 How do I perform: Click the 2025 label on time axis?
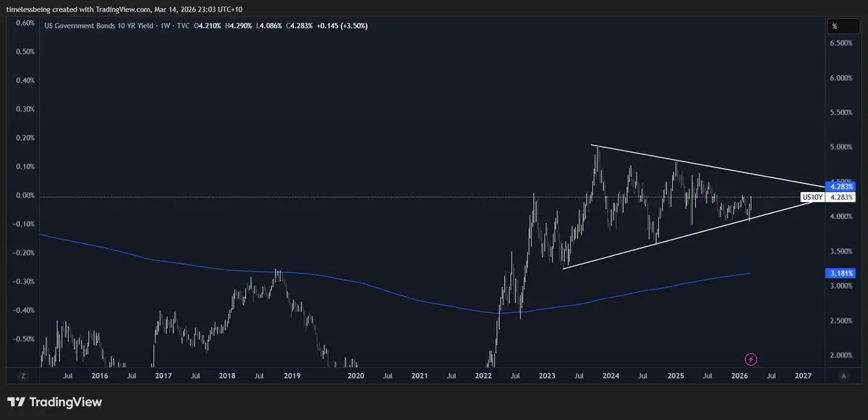tap(676, 376)
